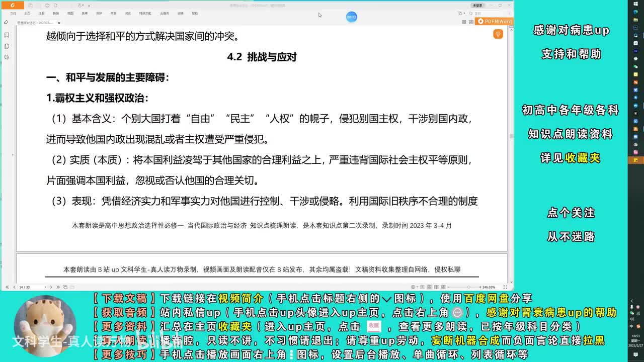Expand the hidden tray icons chevron

pyautogui.click(x=632, y=301)
